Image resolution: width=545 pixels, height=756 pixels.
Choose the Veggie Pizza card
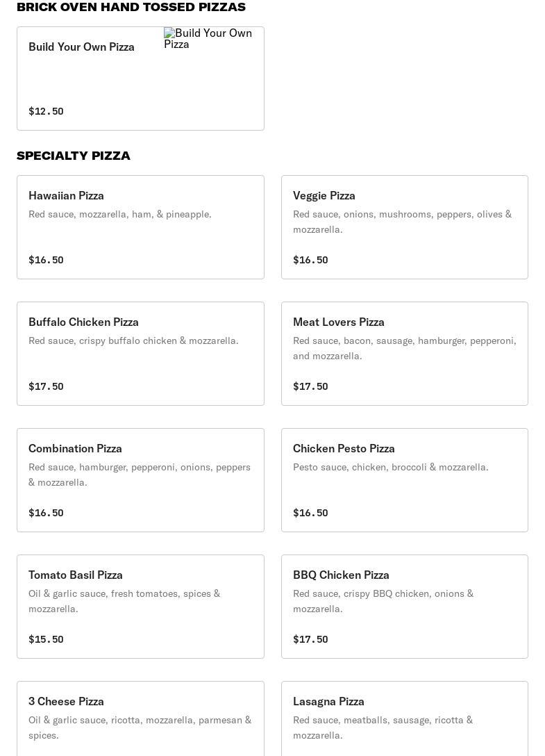(404, 227)
